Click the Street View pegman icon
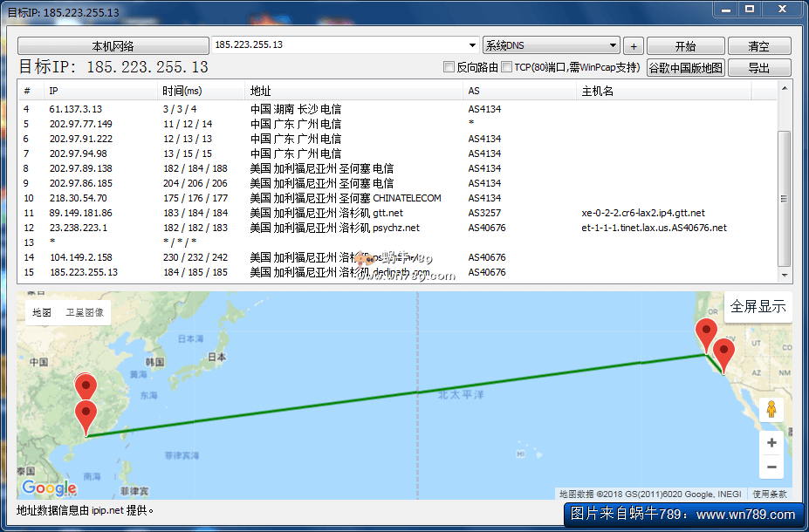Screen dimensions: 809x532 pyautogui.click(x=771, y=409)
